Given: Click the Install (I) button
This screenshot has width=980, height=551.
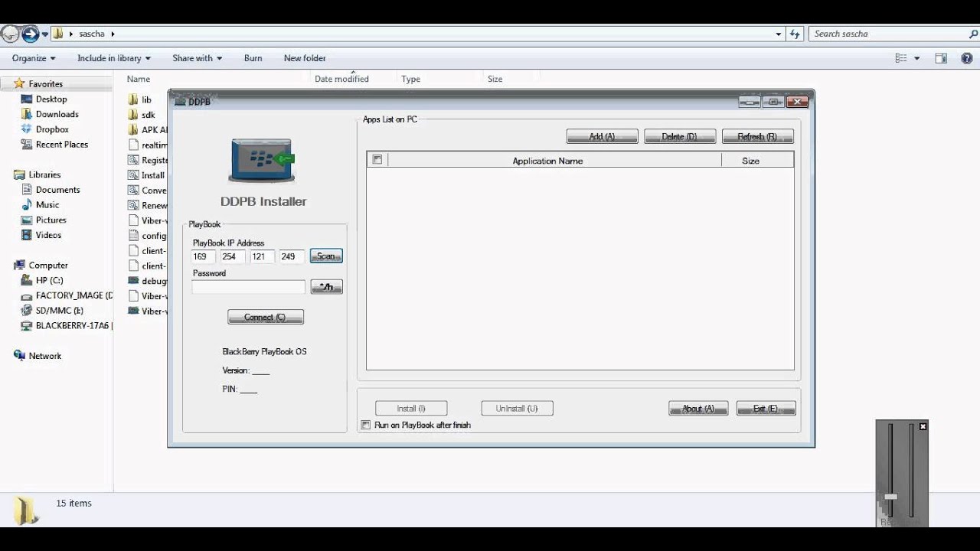Looking at the screenshot, I should click(411, 409).
